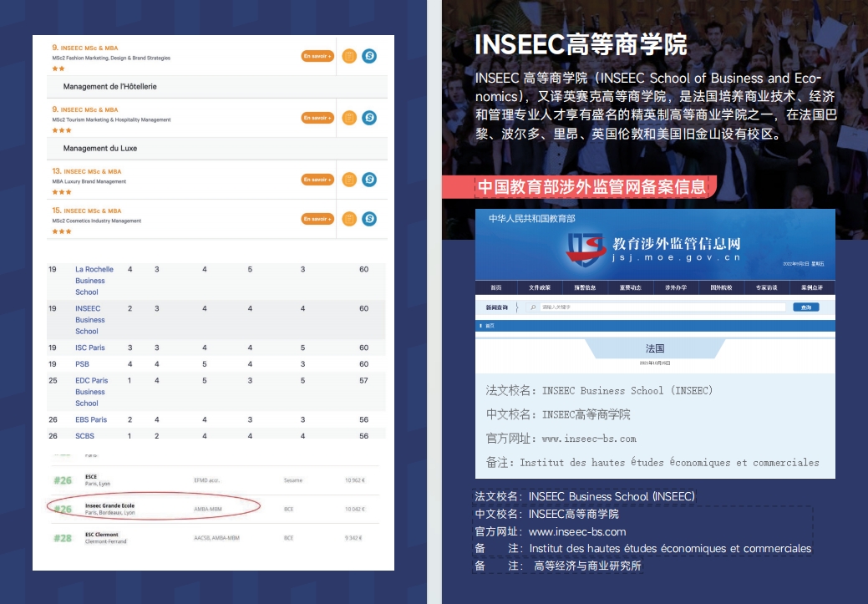Click the '10 042 €' tuition value
This screenshot has width=868, height=604.
pyautogui.click(x=355, y=510)
